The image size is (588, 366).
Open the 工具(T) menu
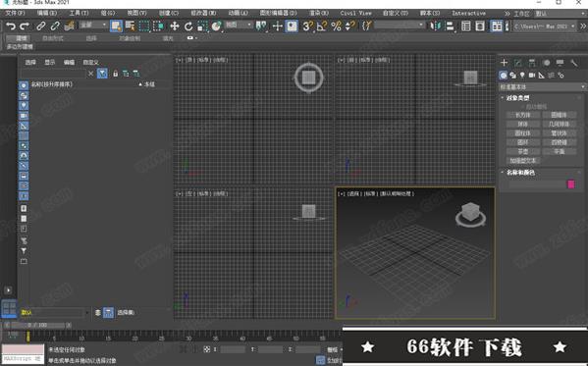coord(79,13)
